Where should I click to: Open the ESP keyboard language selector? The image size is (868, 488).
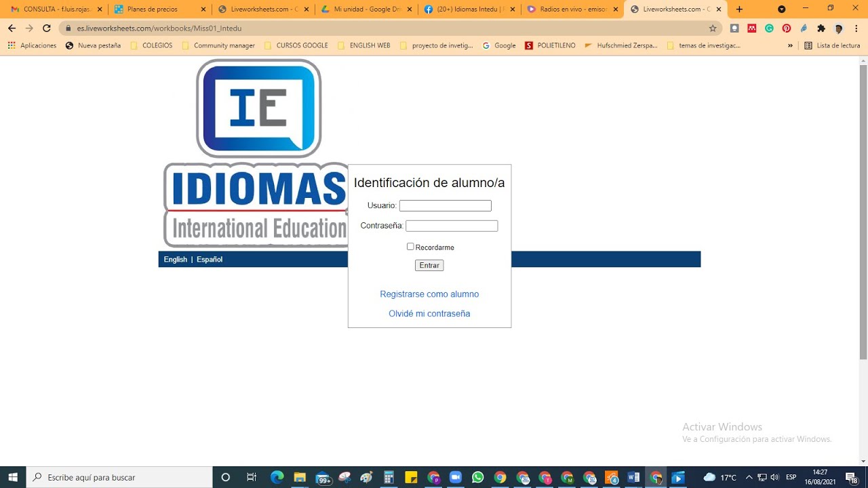click(x=791, y=477)
